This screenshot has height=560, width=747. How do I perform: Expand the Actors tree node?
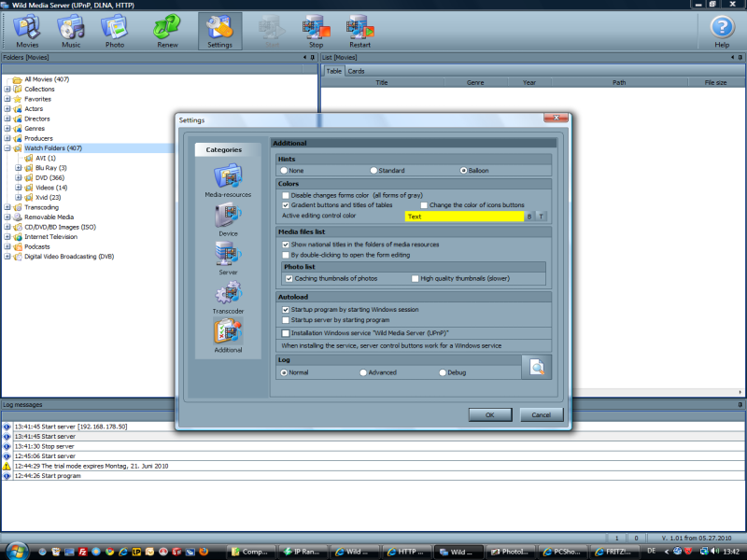pos(7,109)
